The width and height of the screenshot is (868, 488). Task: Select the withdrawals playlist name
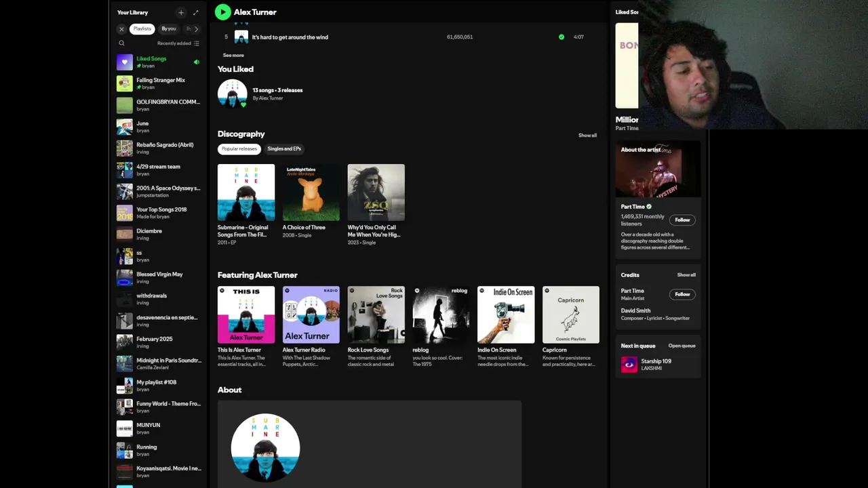[151, 296]
